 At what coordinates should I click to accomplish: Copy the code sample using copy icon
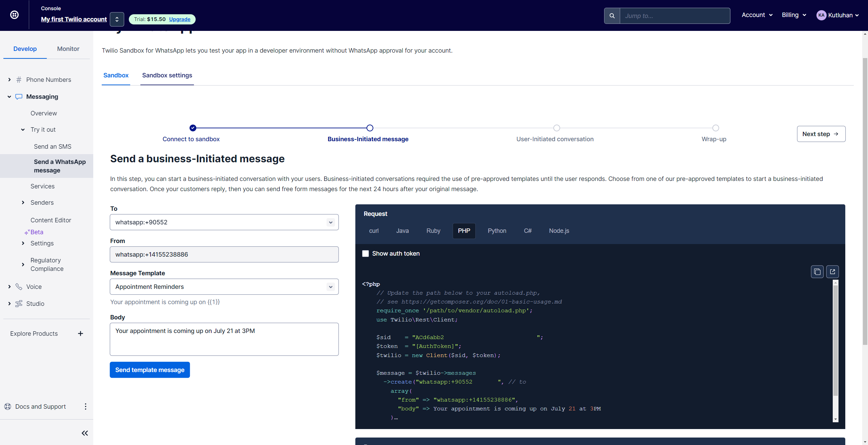coord(817,272)
